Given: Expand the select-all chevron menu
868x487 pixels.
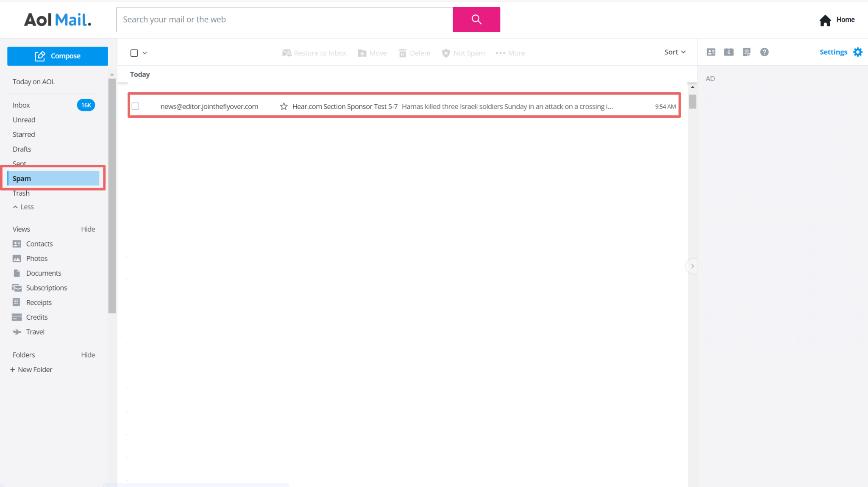Looking at the screenshot, I should click(x=145, y=53).
